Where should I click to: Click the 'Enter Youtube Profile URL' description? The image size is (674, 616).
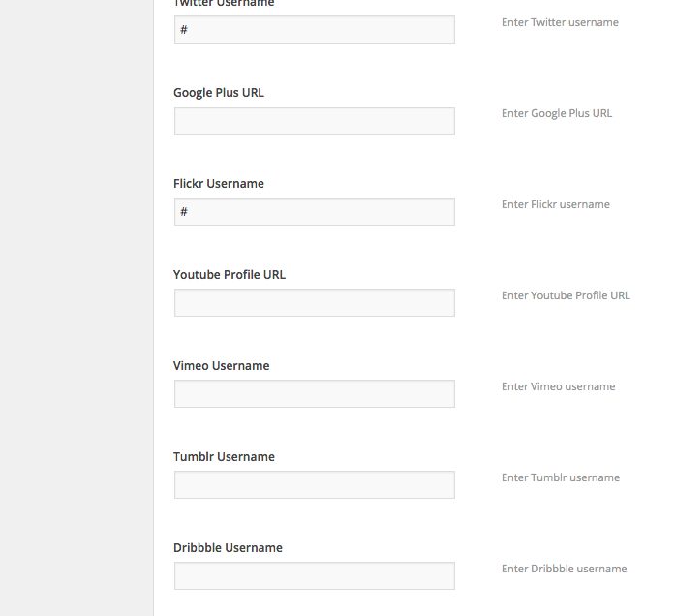click(566, 295)
